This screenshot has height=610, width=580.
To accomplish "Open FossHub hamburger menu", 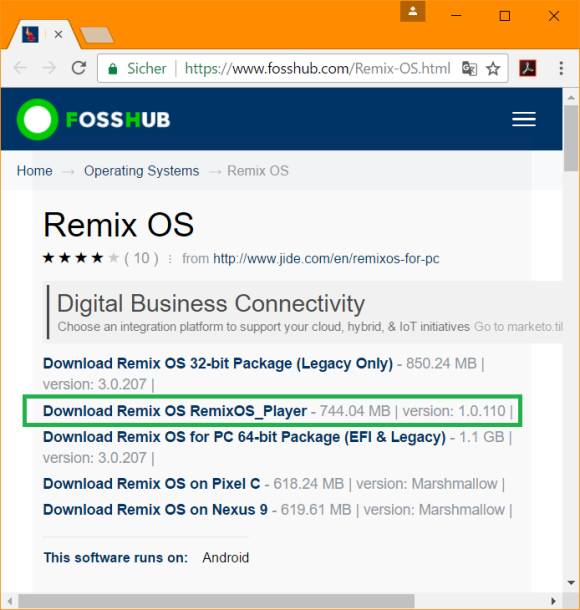I will click(x=524, y=119).
